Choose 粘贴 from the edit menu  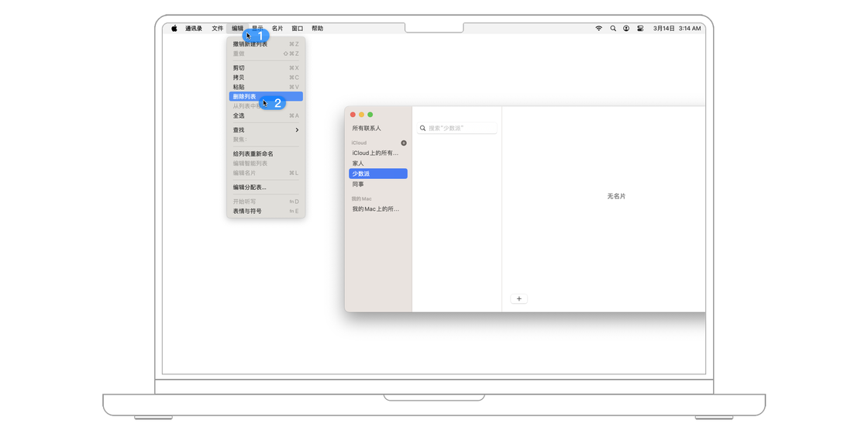[x=266, y=87]
